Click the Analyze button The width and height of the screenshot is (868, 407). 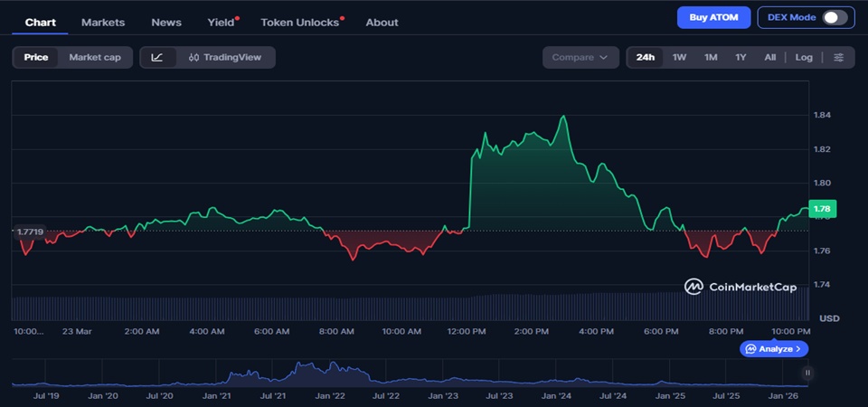tap(774, 349)
